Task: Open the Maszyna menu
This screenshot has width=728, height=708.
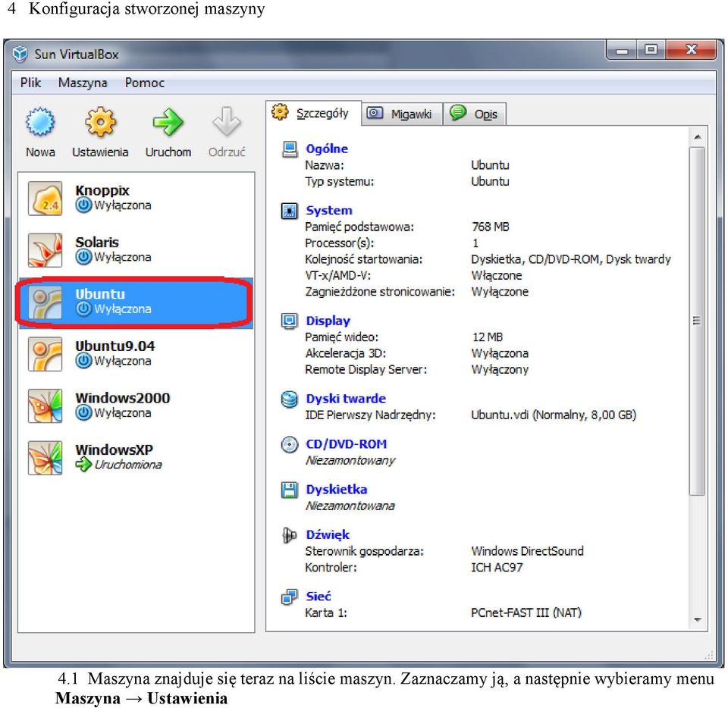Action: pos(83,83)
